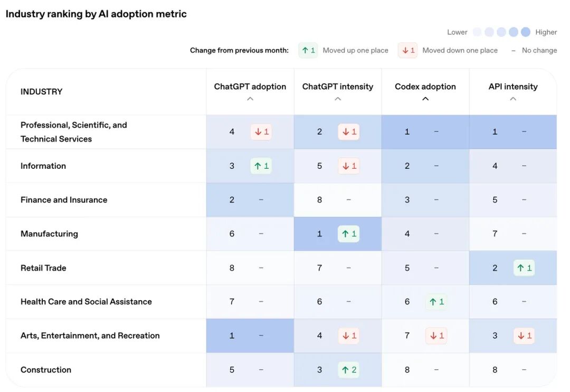
Task: Select the Construction row label
Action: tap(46, 370)
